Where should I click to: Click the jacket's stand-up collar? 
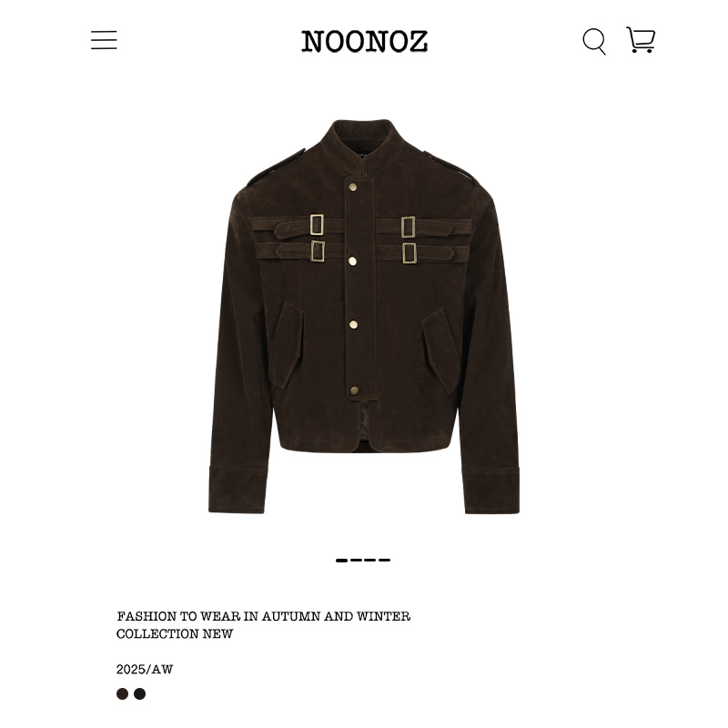pyautogui.click(x=362, y=142)
